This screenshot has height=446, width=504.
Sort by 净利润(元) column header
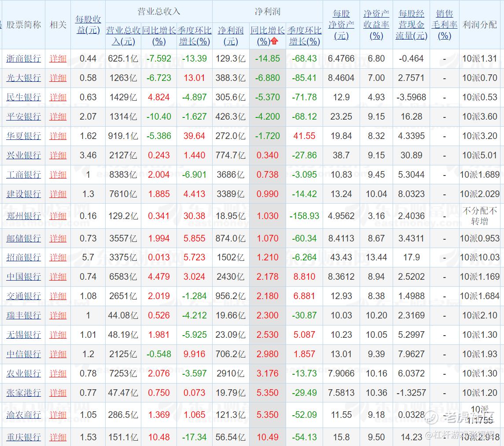231,36
